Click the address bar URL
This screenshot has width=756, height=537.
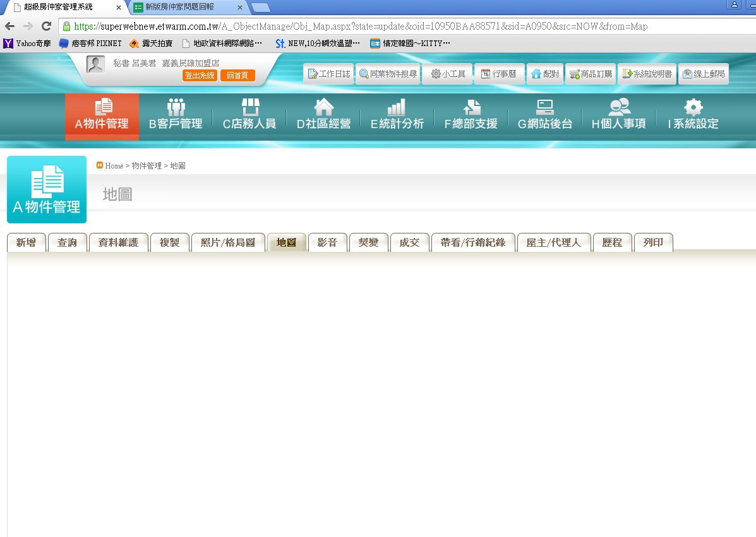pos(361,27)
